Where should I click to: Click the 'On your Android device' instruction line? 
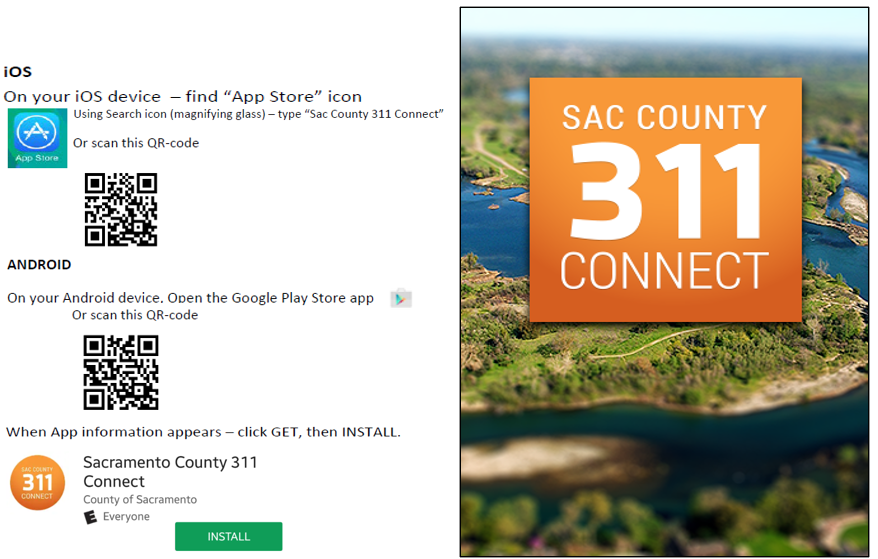click(190, 298)
